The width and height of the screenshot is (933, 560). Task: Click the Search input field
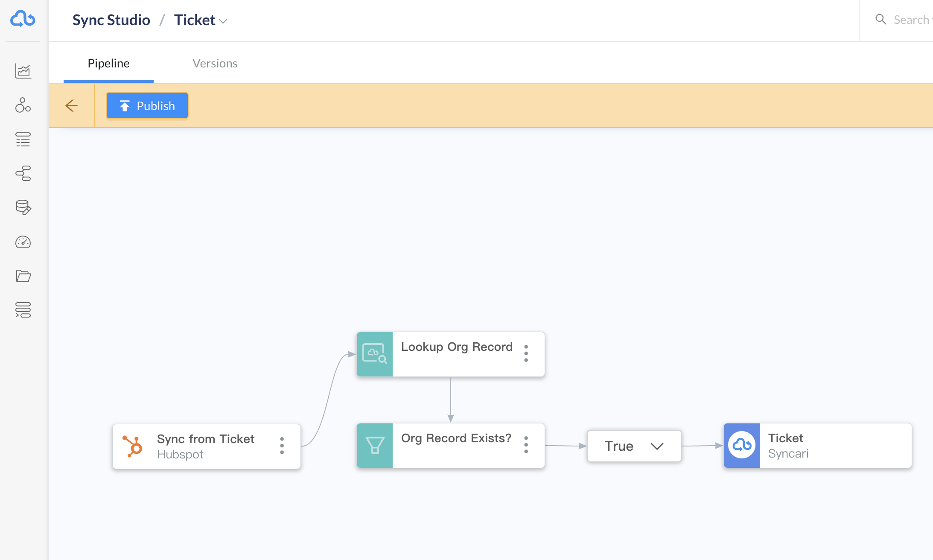click(911, 20)
